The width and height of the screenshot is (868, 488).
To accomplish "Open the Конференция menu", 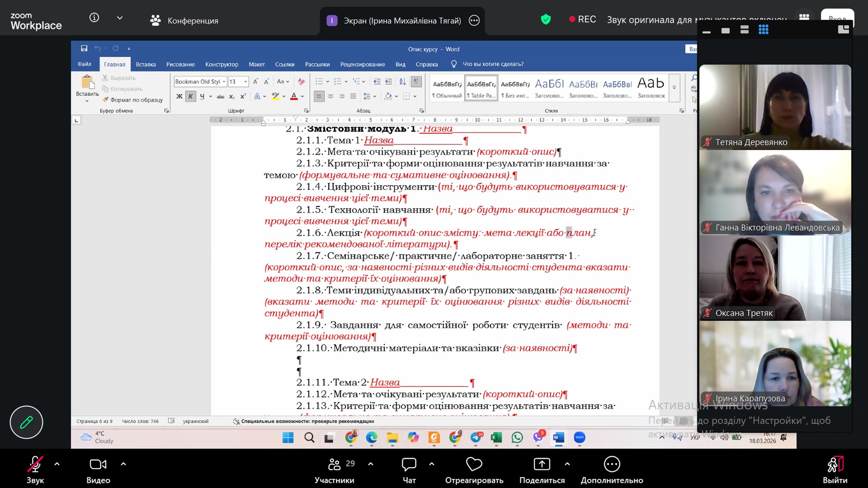I will 184,20.
